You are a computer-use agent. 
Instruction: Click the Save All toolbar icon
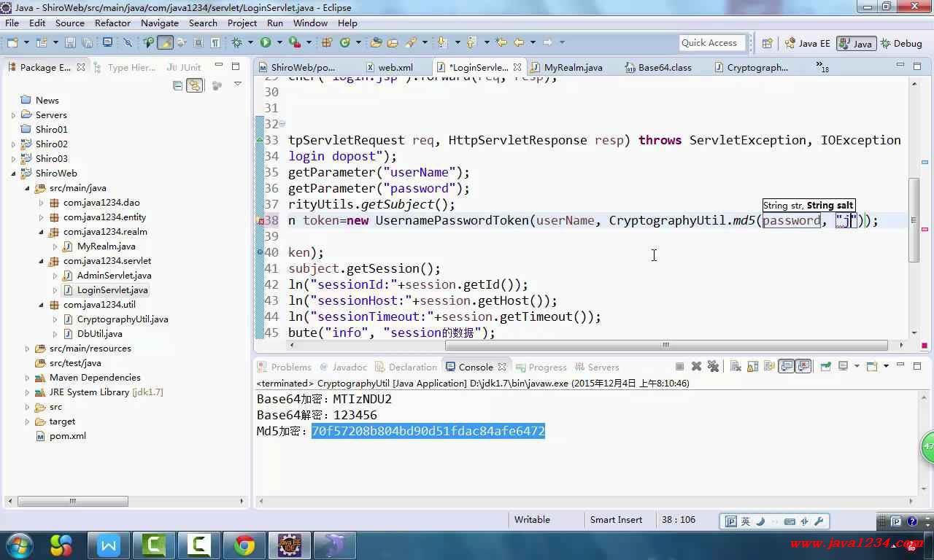(x=87, y=42)
